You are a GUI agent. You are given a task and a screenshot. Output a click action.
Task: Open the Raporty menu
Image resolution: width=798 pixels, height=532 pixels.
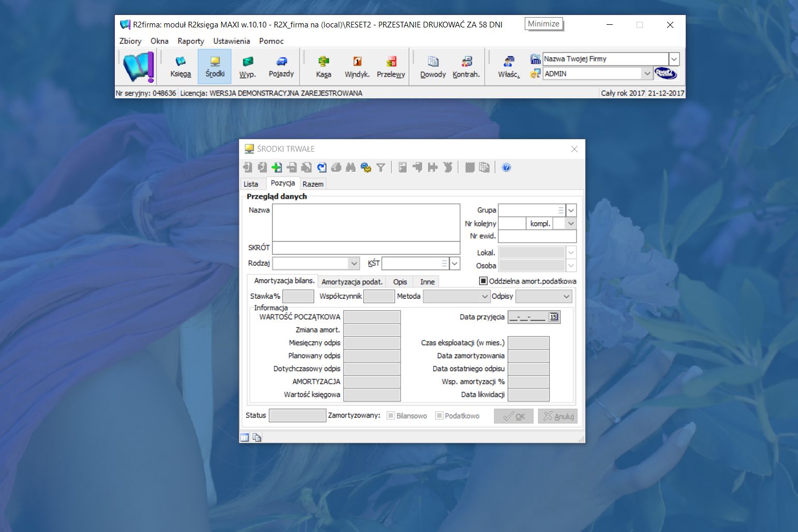point(190,41)
